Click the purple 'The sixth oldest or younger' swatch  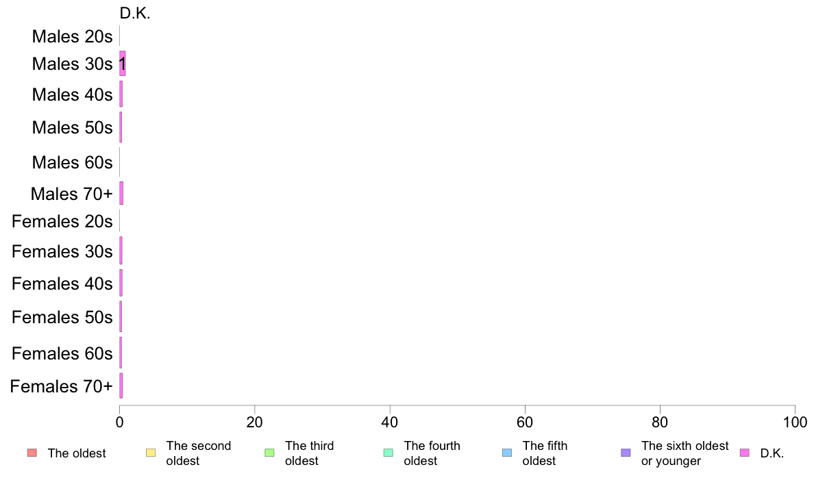click(x=626, y=453)
